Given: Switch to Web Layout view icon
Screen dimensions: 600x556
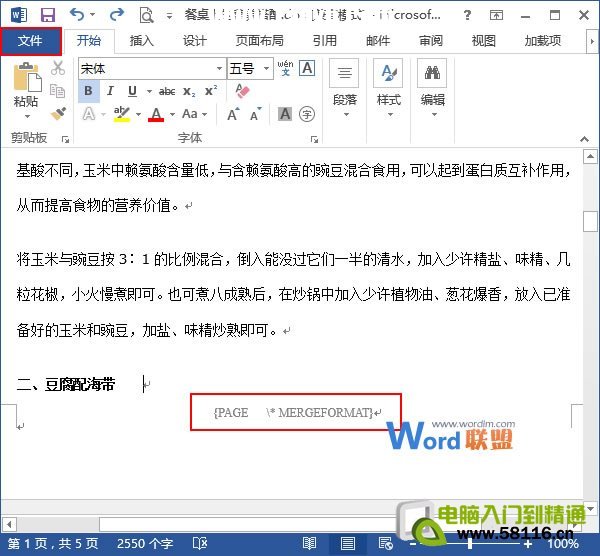Looking at the screenshot, I should [385, 543].
